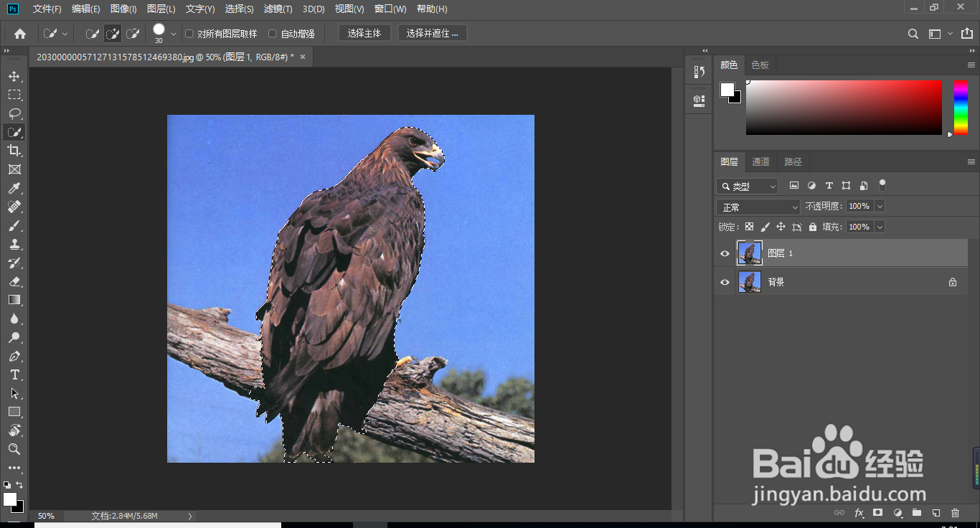Image resolution: width=980 pixels, height=528 pixels.
Task: Toggle lock position icon
Action: point(781,227)
